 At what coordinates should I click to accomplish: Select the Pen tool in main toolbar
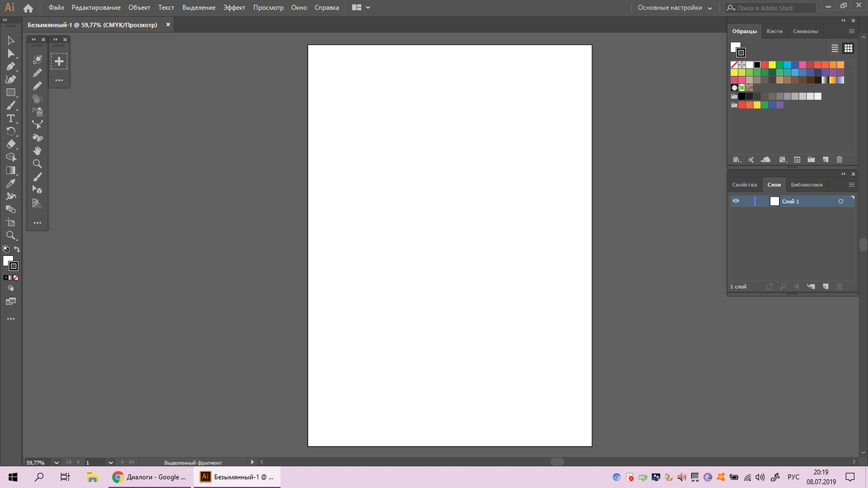(x=11, y=67)
